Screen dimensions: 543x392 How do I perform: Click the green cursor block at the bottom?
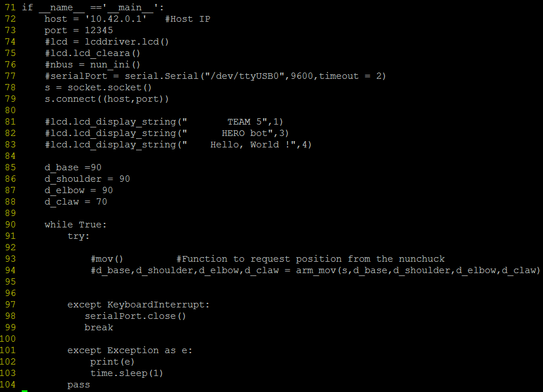[25, 391]
